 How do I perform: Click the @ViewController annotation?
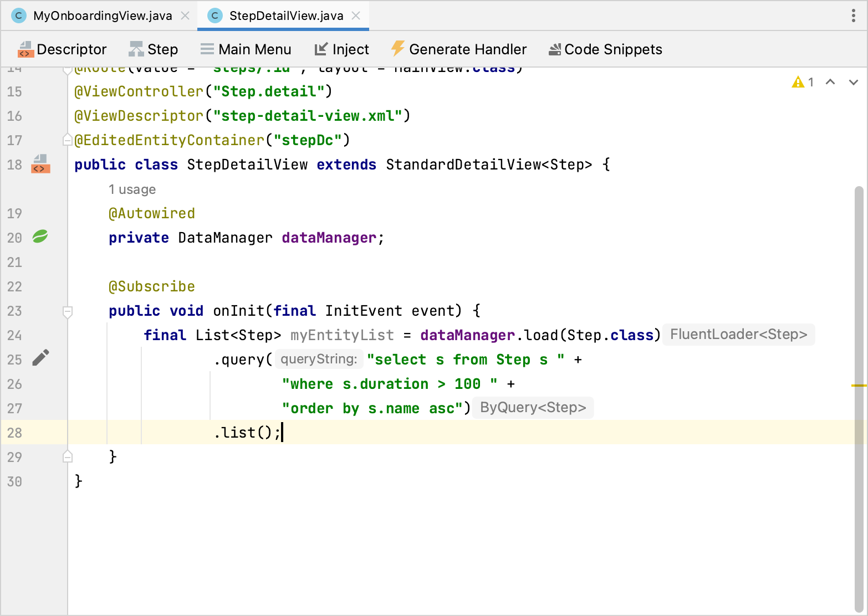(x=139, y=91)
